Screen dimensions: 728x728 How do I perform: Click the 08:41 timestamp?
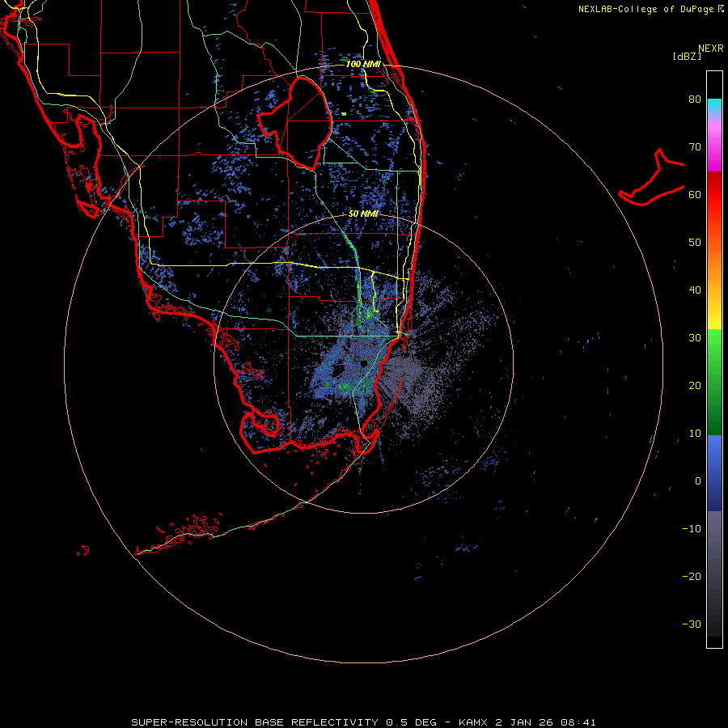click(578, 722)
